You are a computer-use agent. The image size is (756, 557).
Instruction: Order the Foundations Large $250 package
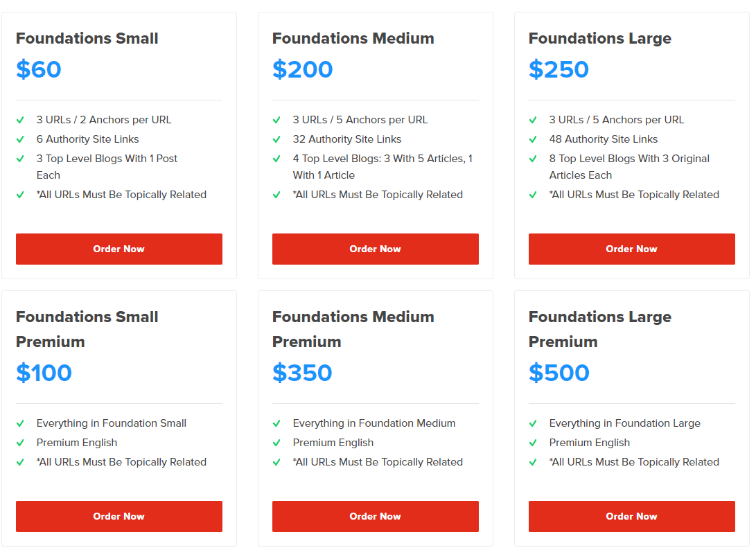(x=631, y=249)
